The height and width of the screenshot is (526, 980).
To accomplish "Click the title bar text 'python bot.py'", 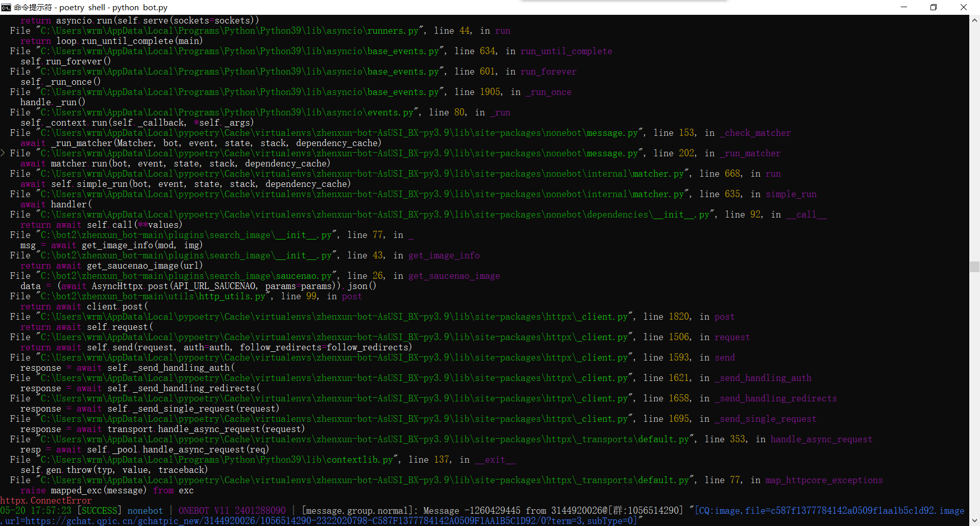I will (x=140, y=7).
